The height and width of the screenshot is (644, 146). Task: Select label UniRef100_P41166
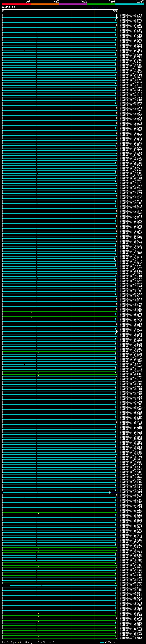[x=131, y=70]
